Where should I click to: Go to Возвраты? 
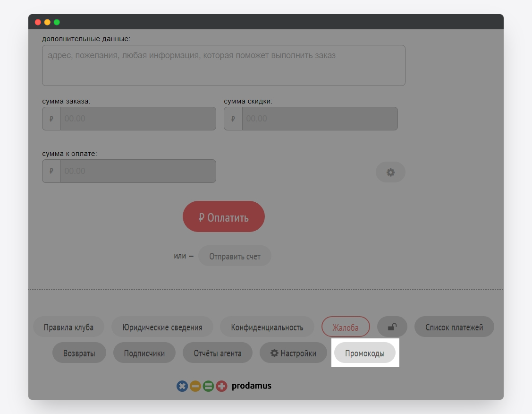click(79, 353)
